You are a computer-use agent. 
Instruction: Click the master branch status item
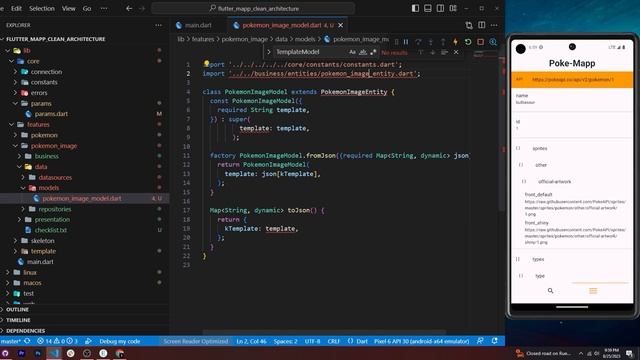point(11,341)
